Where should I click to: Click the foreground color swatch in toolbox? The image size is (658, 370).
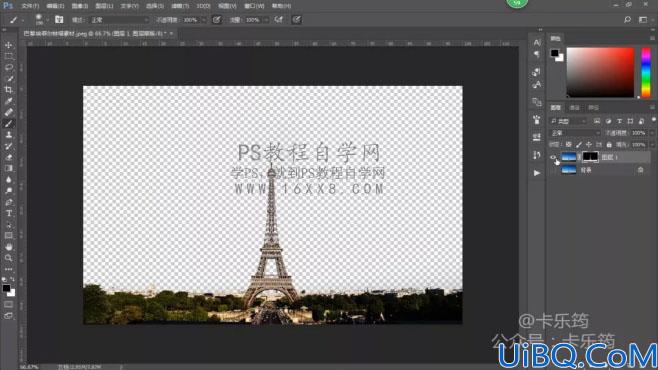(6, 288)
